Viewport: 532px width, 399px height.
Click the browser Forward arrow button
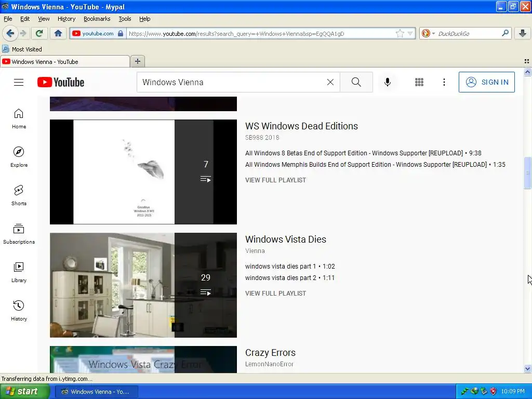pyautogui.click(x=23, y=33)
